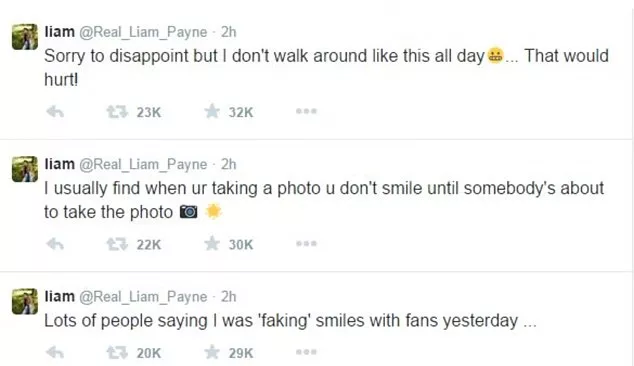Reply to the 'I usually find' tweet
The height and width of the screenshot is (366, 634).
click(x=55, y=244)
